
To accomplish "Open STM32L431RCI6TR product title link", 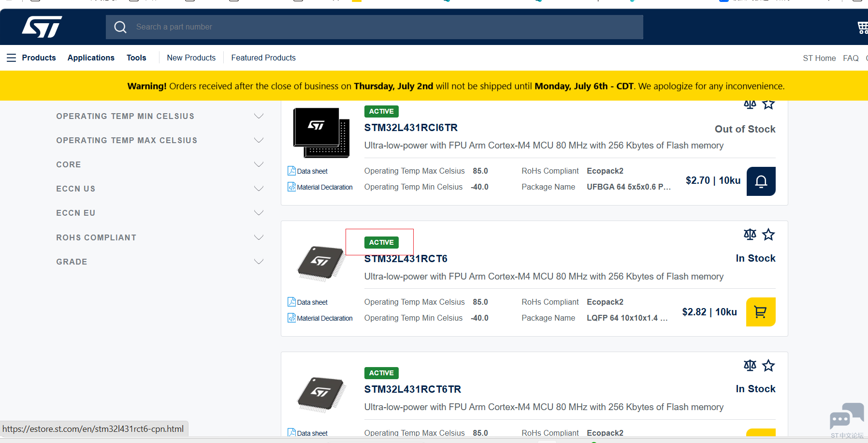I will tap(411, 128).
